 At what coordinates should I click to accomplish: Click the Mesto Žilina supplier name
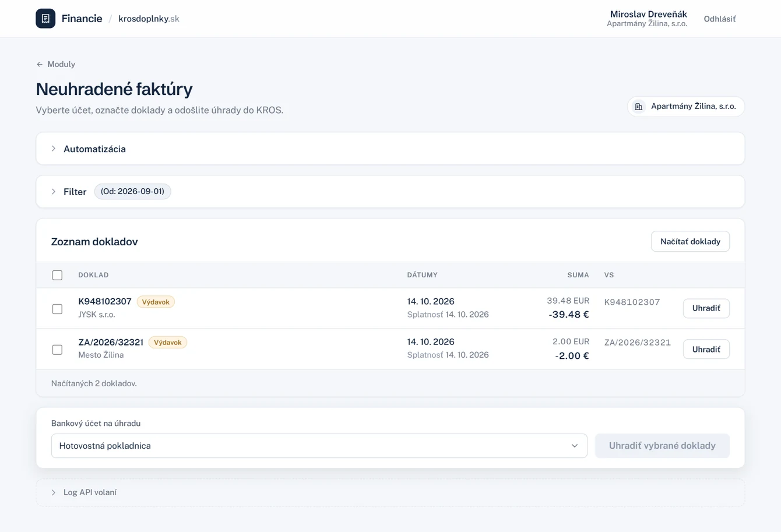click(x=101, y=355)
